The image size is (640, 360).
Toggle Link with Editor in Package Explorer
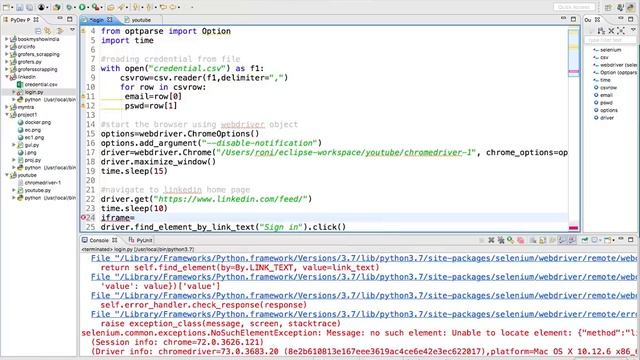pos(48,31)
